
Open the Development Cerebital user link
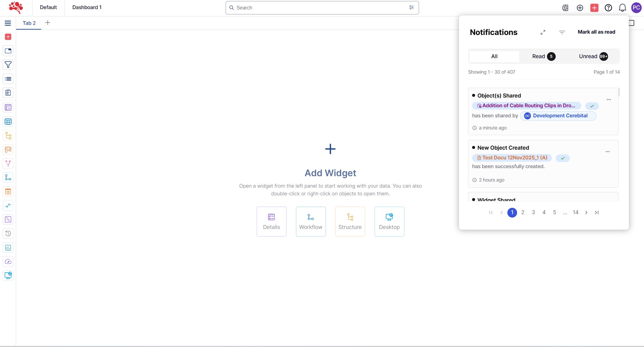click(x=560, y=116)
